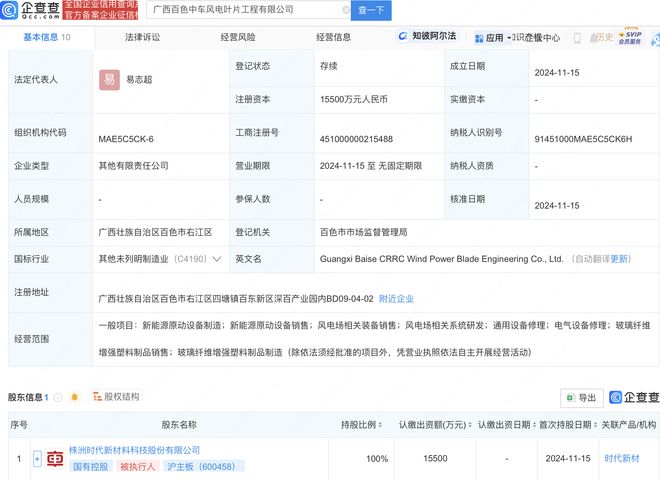The width and height of the screenshot is (660, 480).
Task: Select the 15500万元人民币 registered capital value
Action: pyautogui.click(x=354, y=99)
